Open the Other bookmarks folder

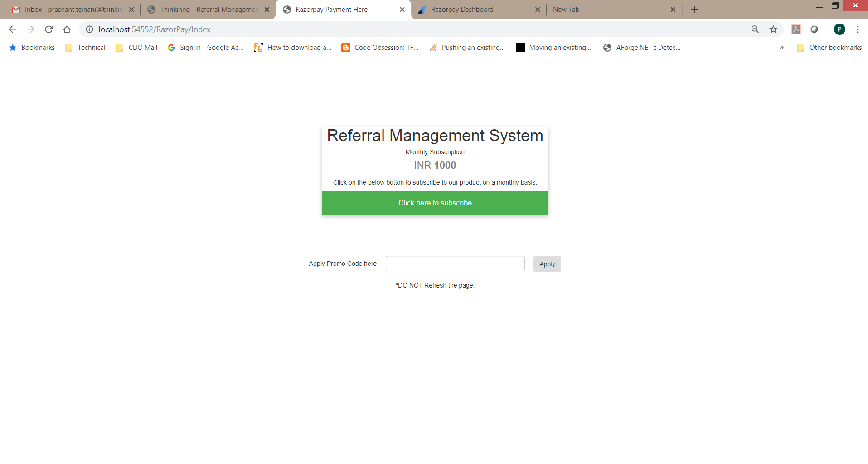(829, 48)
